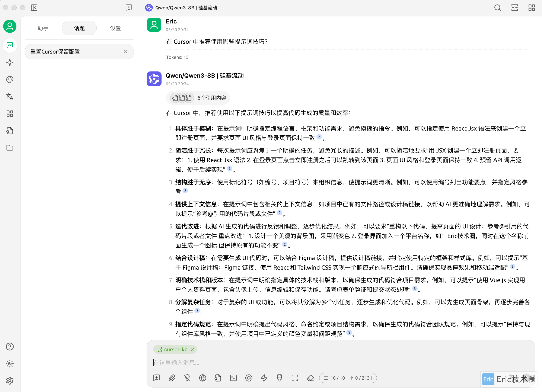Open the translate icon in sidebar
The image size is (542, 392).
click(x=10, y=97)
